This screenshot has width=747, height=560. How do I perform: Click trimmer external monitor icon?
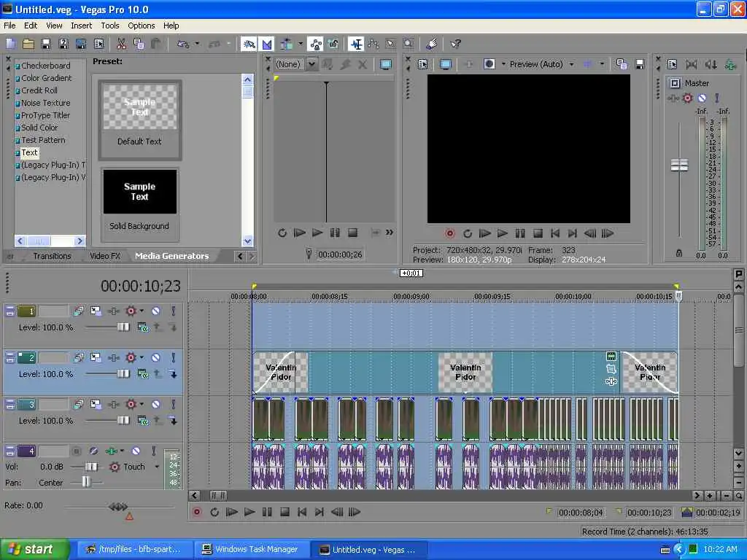[x=385, y=64]
